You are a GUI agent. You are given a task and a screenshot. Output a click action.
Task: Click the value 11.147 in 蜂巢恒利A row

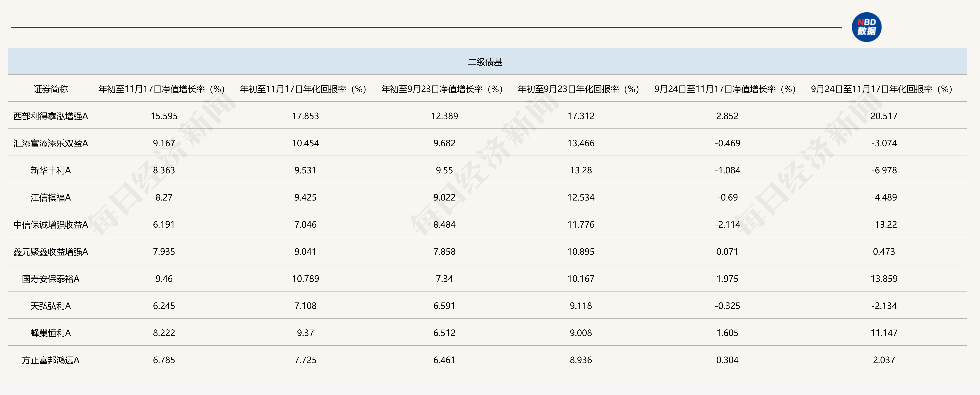884,333
